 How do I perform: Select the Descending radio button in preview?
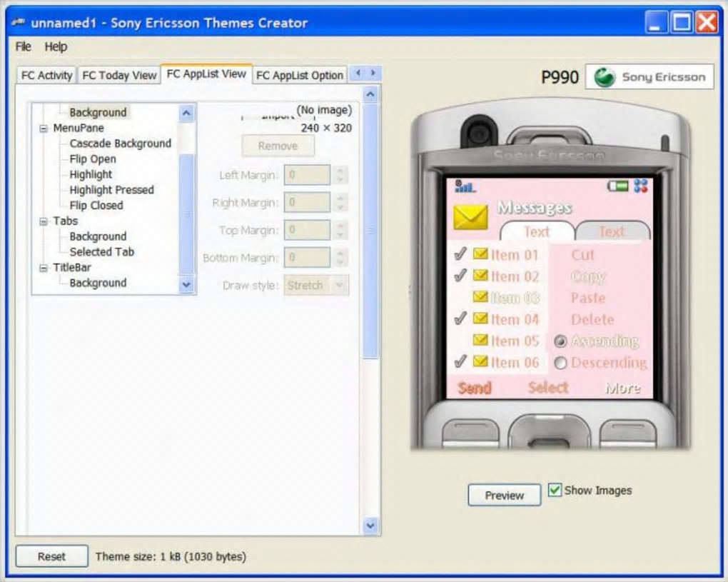click(x=560, y=363)
